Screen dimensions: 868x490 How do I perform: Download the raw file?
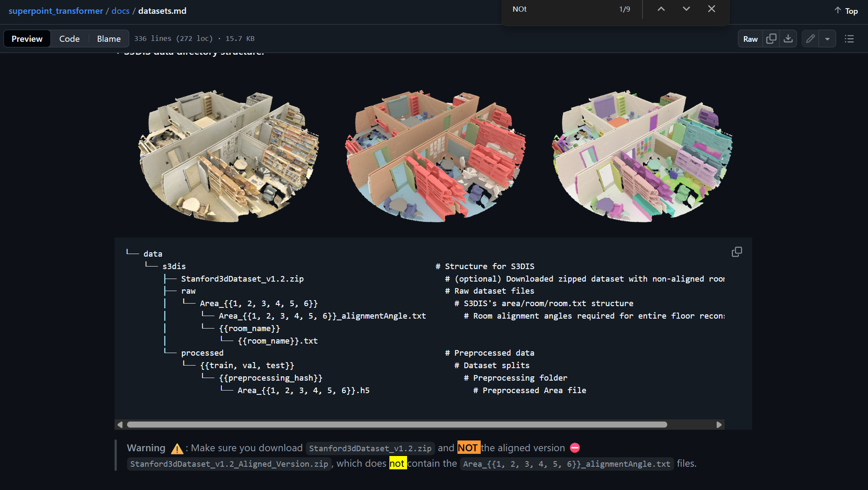point(788,39)
